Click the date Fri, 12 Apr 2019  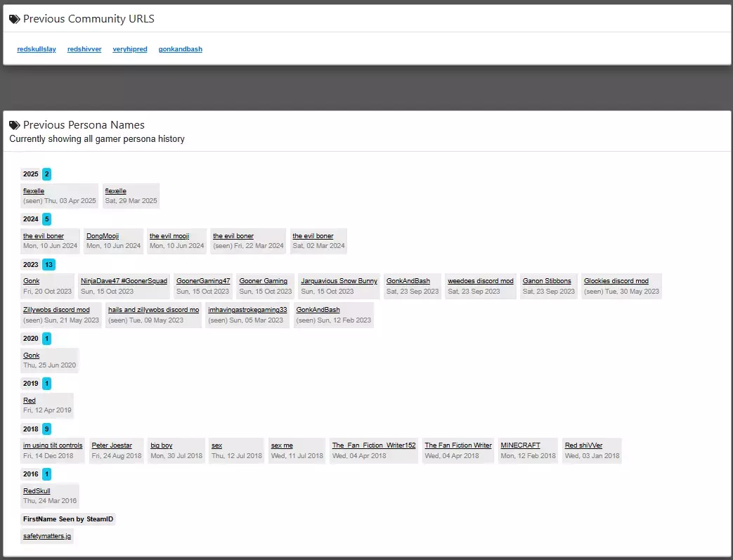[47, 410]
